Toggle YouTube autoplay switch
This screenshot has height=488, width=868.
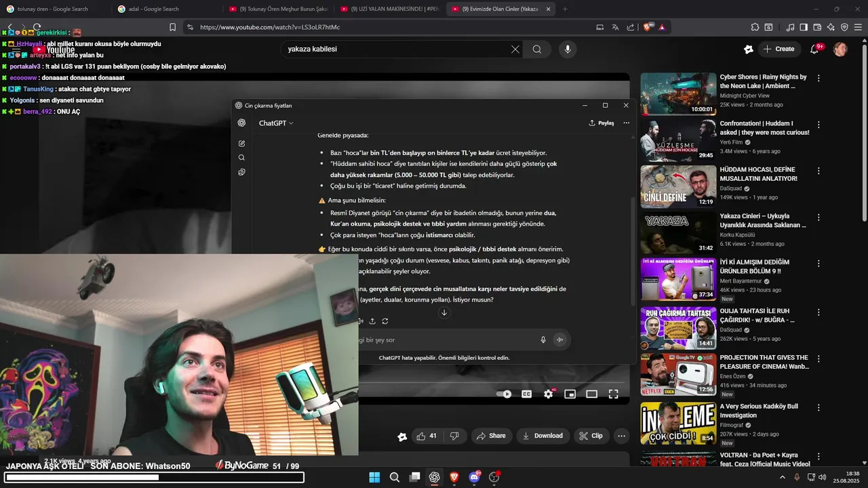tap(504, 394)
